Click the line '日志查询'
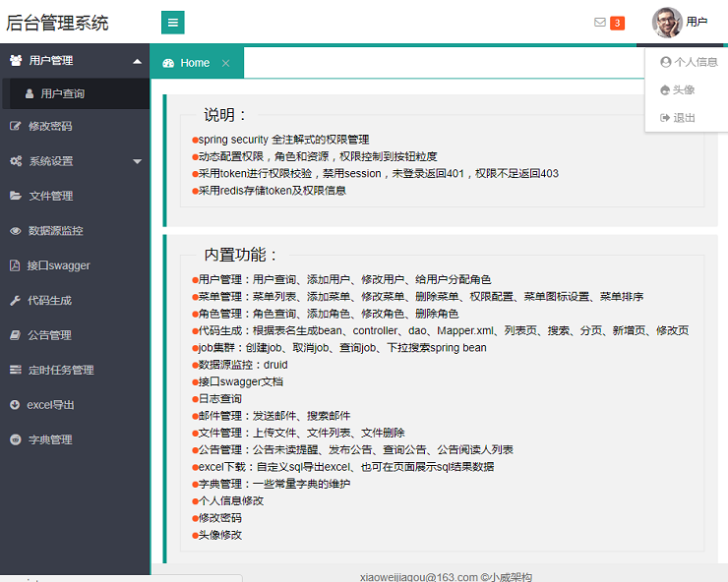The width and height of the screenshot is (728, 582). (x=220, y=399)
